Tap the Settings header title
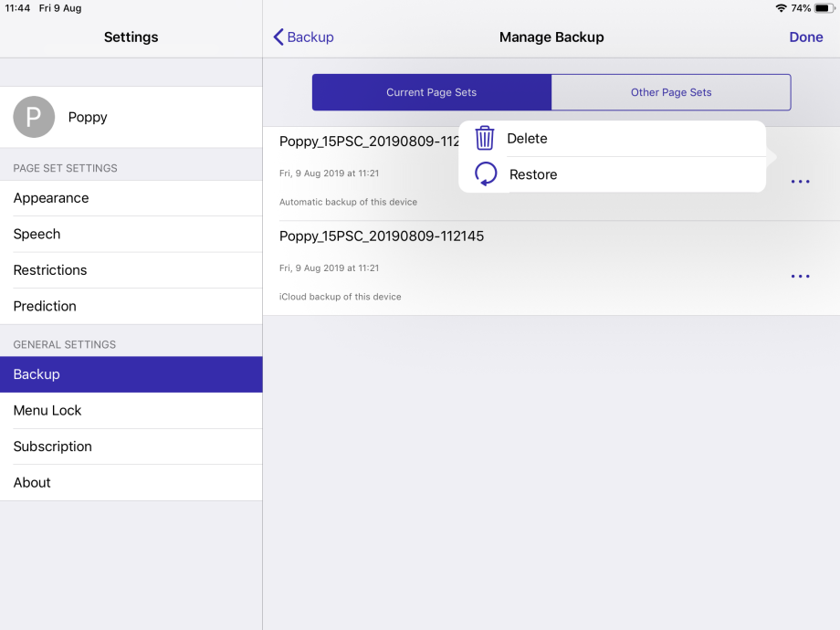This screenshot has height=630, width=840. (131, 37)
